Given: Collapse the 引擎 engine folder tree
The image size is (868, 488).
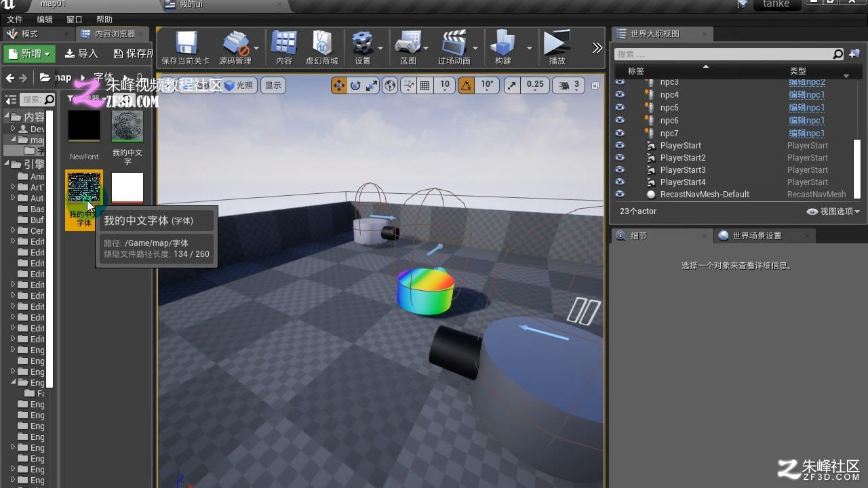Looking at the screenshot, I should [x=7, y=164].
